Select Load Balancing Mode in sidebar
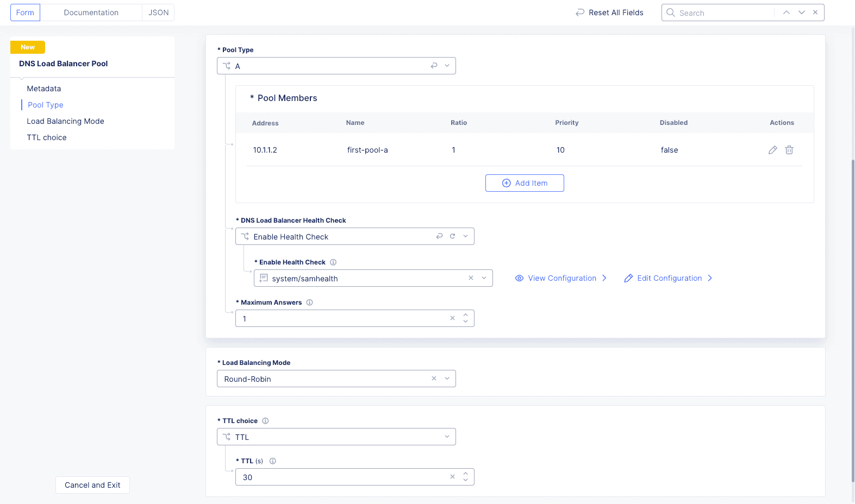Image resolution: width=855 pixels, height=504 pixels. tap(65, 121)
